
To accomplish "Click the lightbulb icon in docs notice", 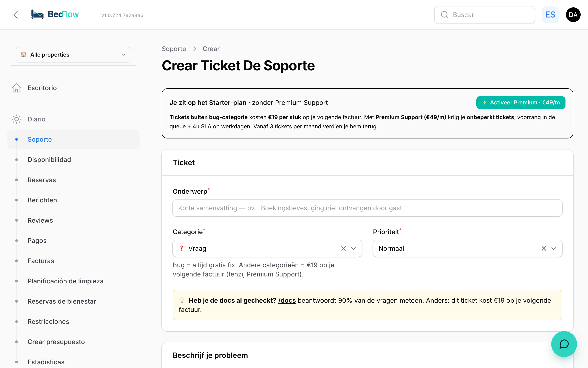I will point(182,300).
